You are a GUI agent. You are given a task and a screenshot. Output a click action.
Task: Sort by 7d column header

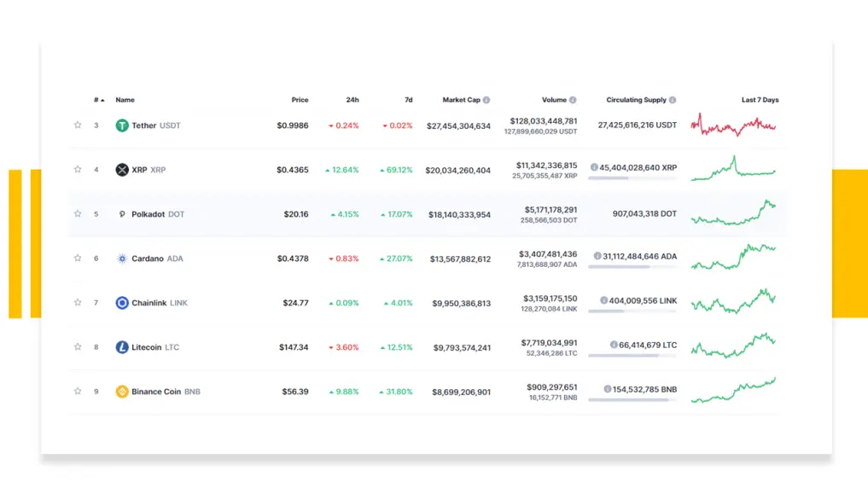tap(409, 100)
